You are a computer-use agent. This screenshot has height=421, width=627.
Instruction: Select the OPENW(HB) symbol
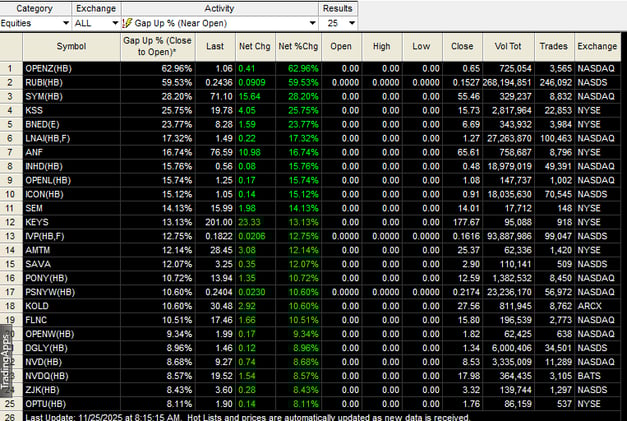pos(50,334)
